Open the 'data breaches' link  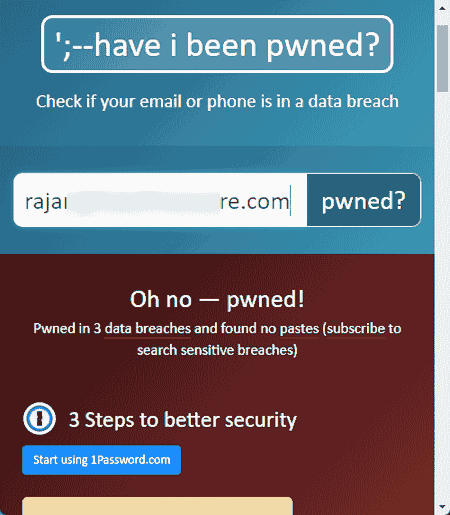[148, 329]
